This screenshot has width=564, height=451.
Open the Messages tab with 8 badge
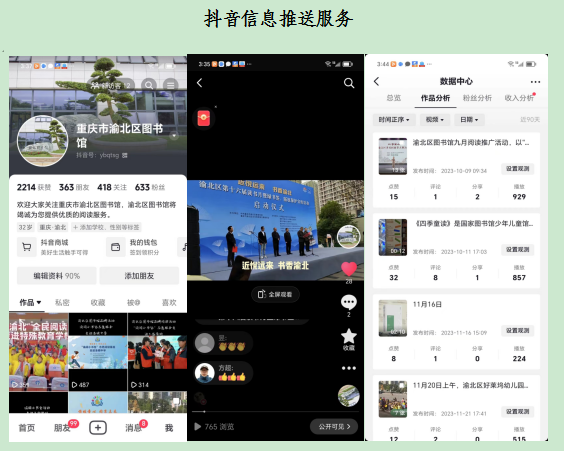click(x=133, y=428)
